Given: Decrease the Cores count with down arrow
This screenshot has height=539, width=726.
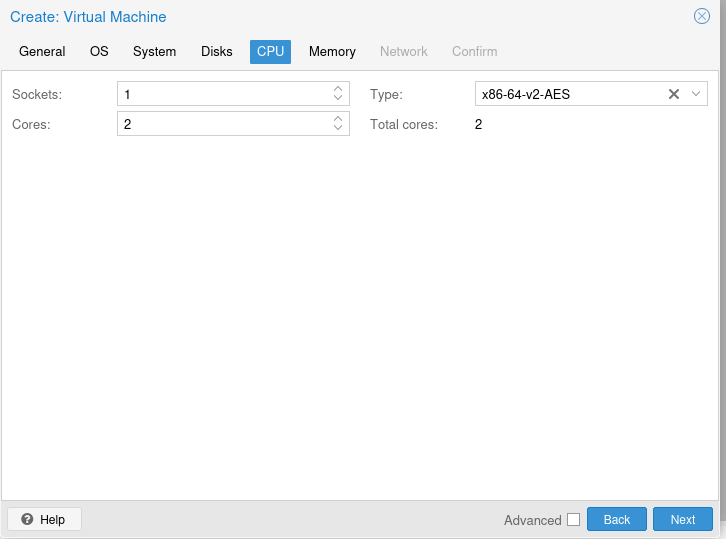Looking at the screenshot, I should (x=338, y=128).
